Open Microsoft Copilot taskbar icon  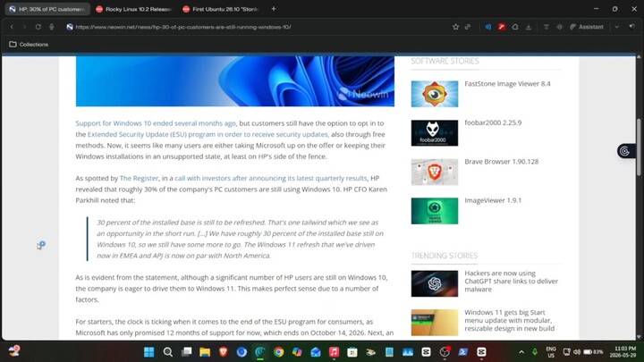coord(297,352)
